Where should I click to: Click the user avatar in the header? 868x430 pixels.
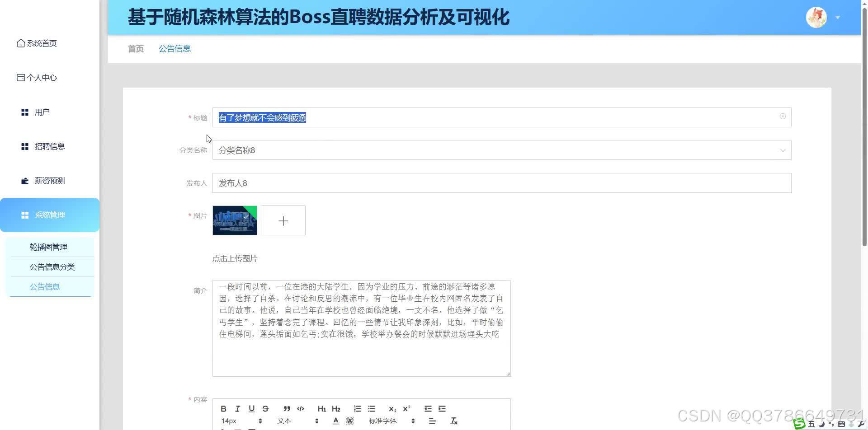(x=816, y=18)
